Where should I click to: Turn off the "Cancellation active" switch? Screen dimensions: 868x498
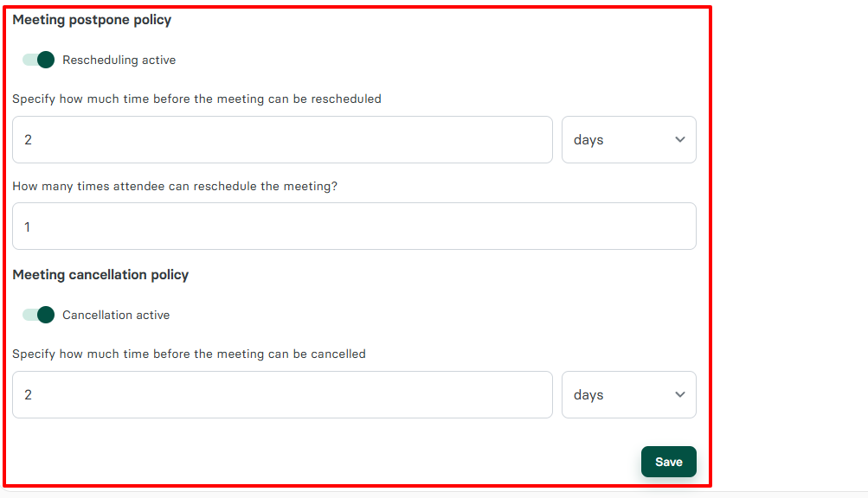coord(38,315)
